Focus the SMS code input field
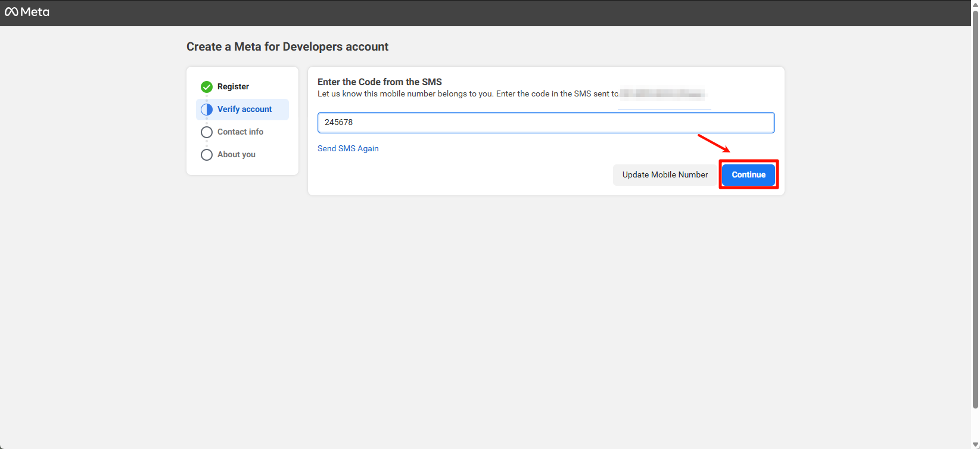This screenshot has width=980, height=449. tap(546, 123)
